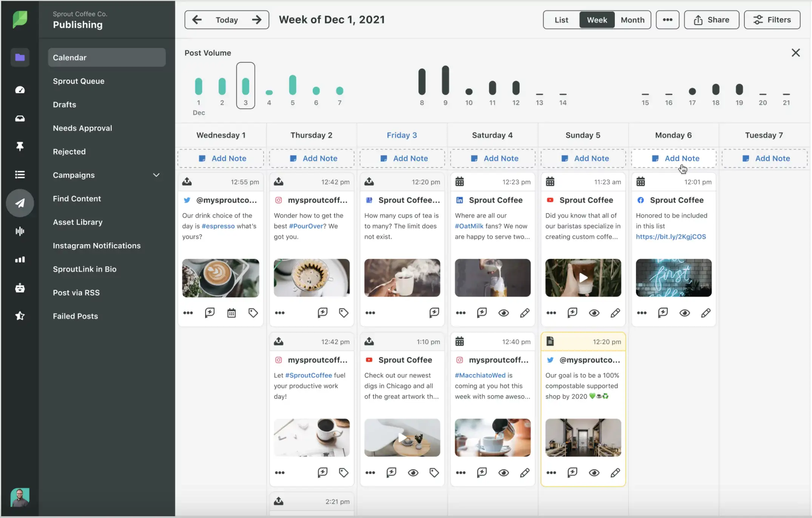Follow the bit.ly/2KgjCOS link

click(671, 237)
